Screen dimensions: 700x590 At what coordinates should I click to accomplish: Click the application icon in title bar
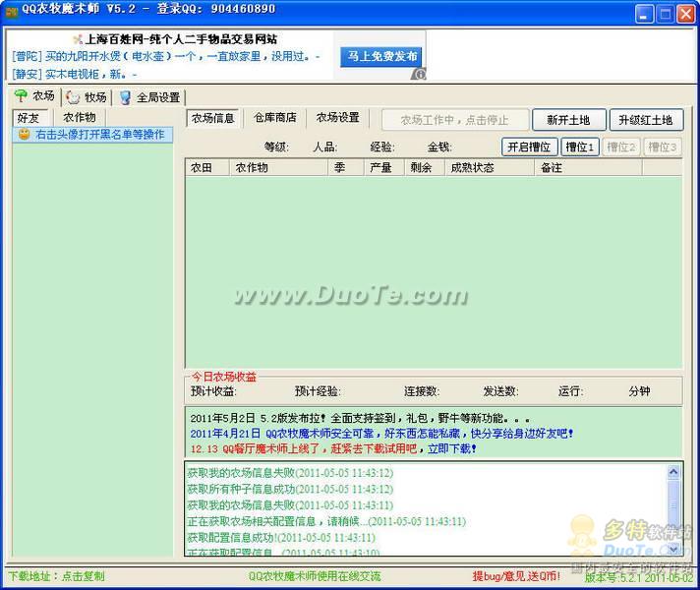pos(11,11)
